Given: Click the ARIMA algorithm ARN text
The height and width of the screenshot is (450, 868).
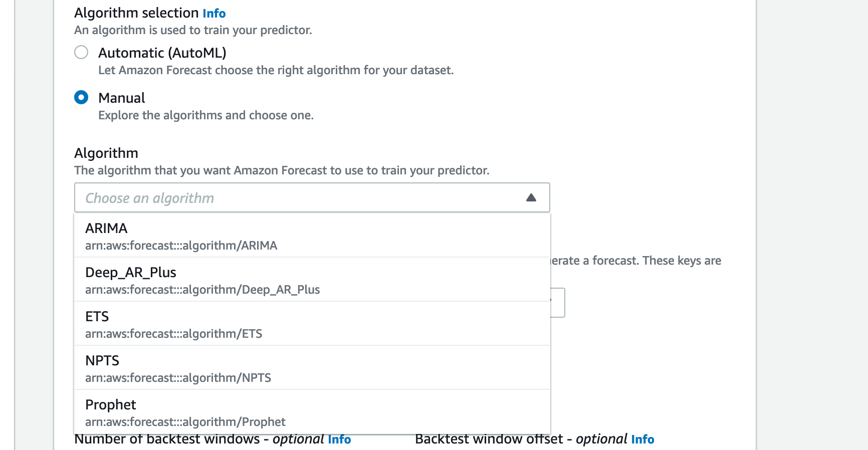Looking at the screenshot, I should click(x=181, y=246).
